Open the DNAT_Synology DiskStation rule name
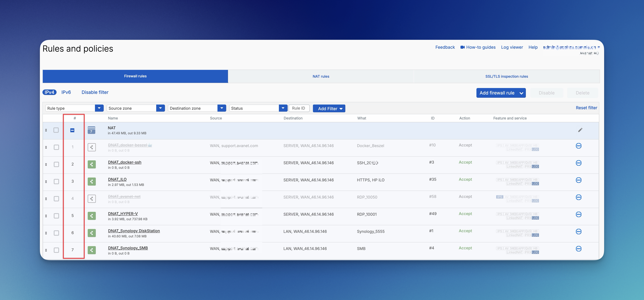The width and height of the screenshot is (644, 300). [134, 231]
